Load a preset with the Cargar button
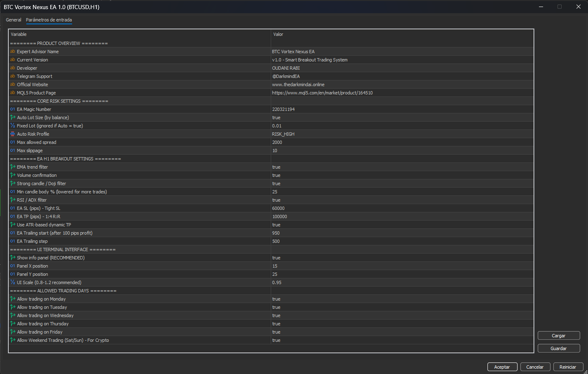Viewport: 588px width, 374px height. 559,336
